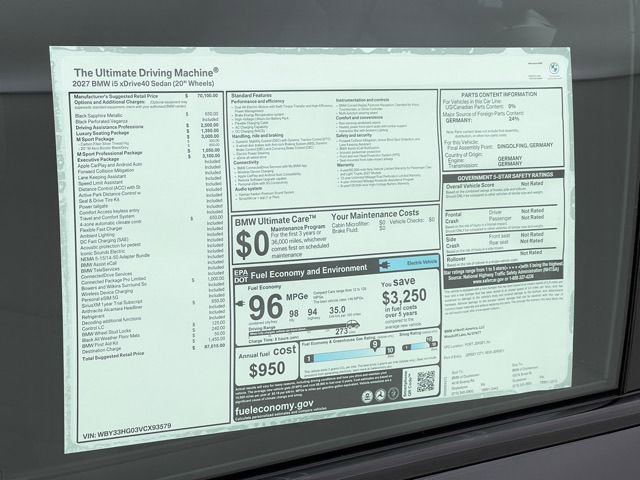
Task: Click "DINGOLFING, GERMANY" assembly point
Action: click(525, 146)
